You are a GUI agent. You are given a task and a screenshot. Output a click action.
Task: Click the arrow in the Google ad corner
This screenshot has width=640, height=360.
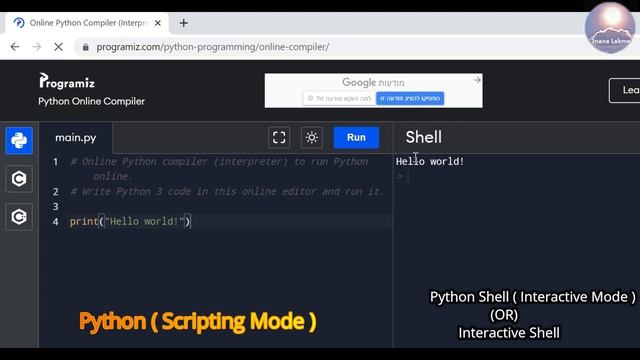click(x=477, y=80)
